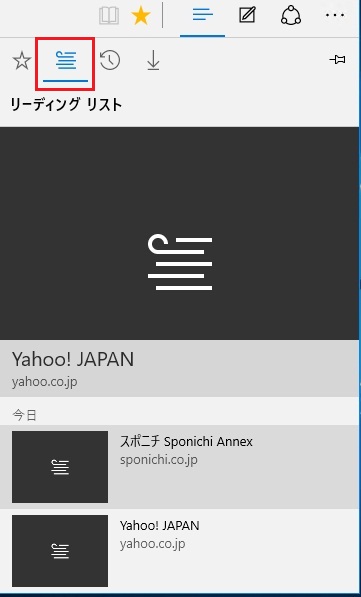Image resolution: width=361 pixels, height=597 pixels.
Task: Click the sponichi.co.jp address text
Action: point(159,460)
